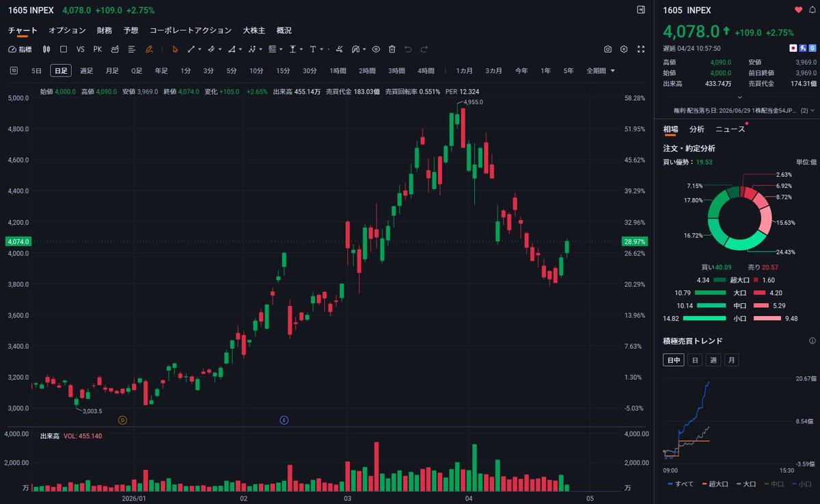Click the PK comparison button
820x504 pixels.
[x=97, y=49]
